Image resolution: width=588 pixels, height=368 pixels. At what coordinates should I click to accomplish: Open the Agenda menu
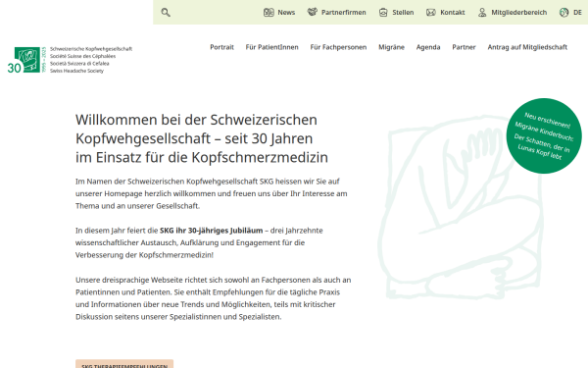(x=428, y=47)
